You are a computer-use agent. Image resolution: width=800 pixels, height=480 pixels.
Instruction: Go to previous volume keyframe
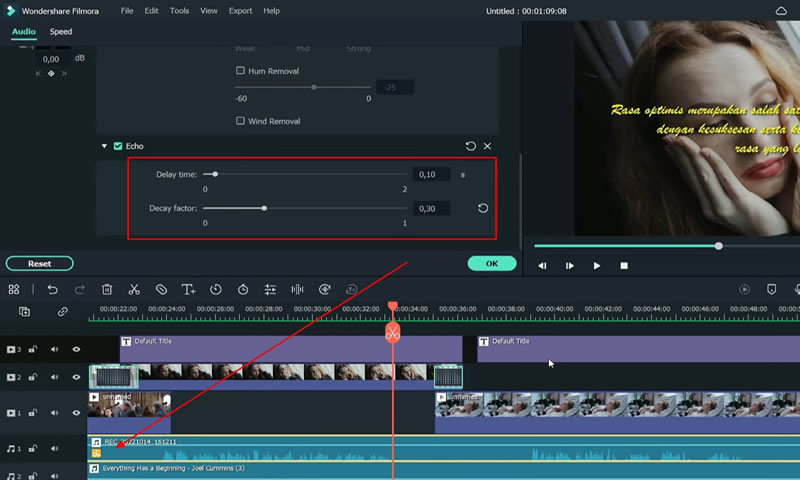(x=38, y=73)
